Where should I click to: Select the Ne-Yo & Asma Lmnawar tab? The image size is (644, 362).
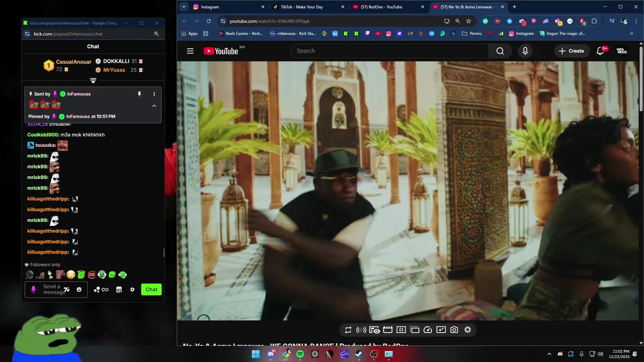pyautogui.click(x=469, y=7)
